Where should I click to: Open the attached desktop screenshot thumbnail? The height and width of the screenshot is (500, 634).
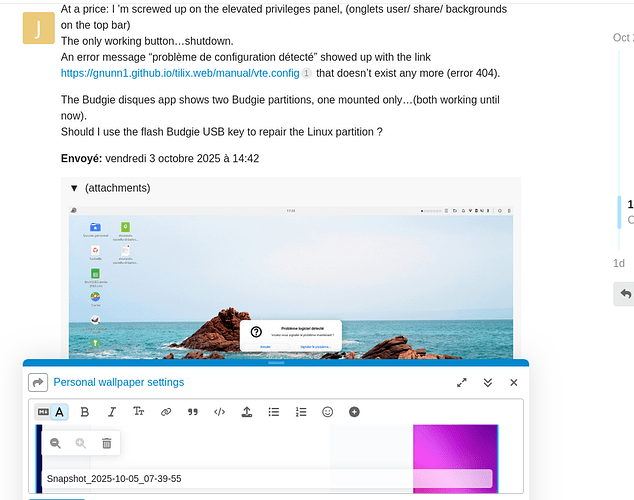(291, 283)
